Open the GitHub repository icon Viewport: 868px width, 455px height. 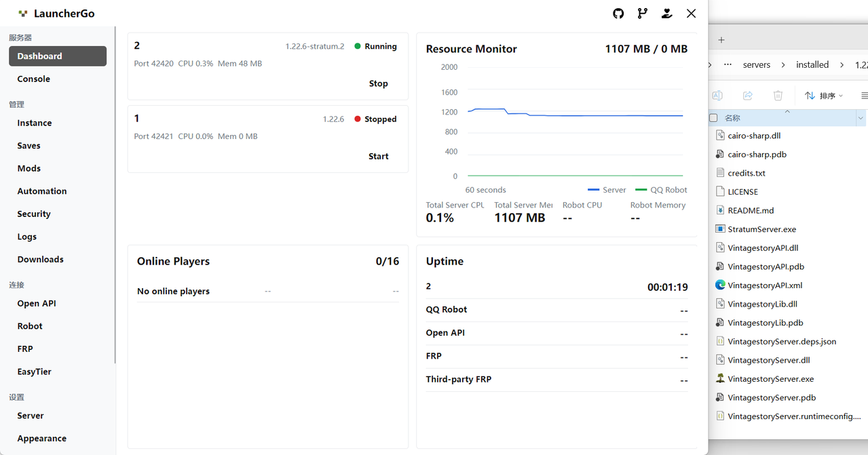(x=618, y=14)
